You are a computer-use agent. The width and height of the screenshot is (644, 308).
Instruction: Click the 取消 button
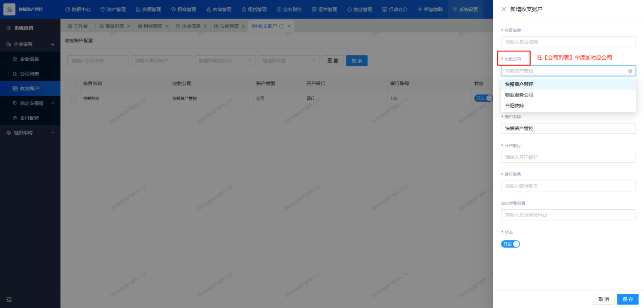tap(604, 299)
